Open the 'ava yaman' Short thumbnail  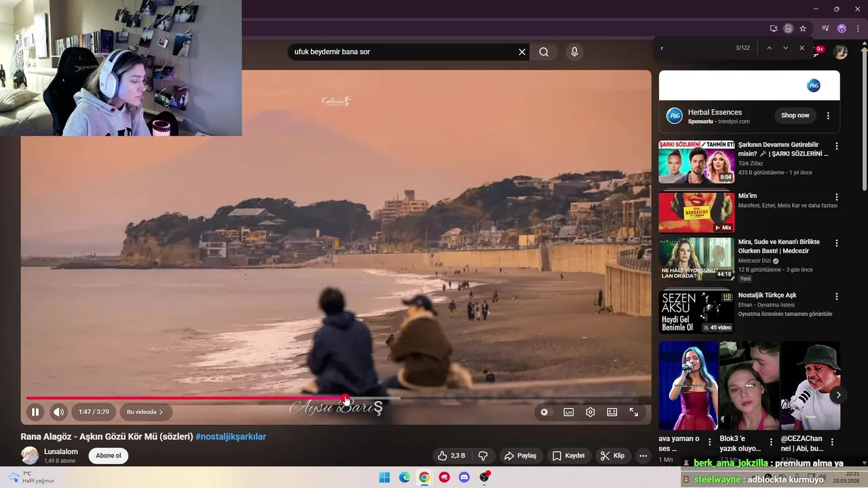(688, 385)
